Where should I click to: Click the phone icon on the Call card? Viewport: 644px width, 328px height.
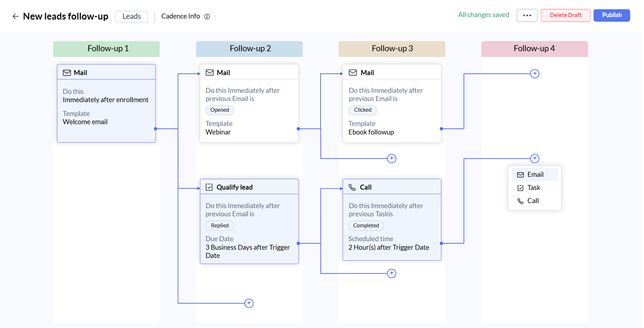[x=352, y=187]
